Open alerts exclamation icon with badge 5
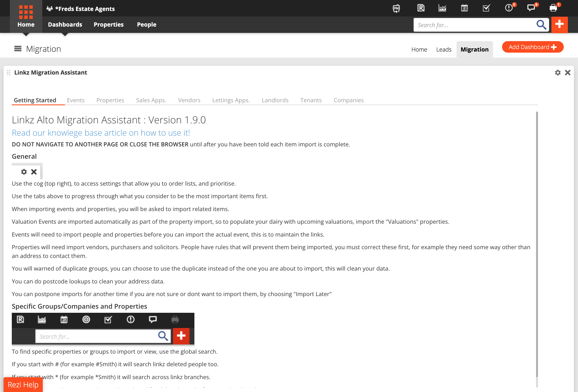Screen dimensions: 578x392 tap(509, 8)
